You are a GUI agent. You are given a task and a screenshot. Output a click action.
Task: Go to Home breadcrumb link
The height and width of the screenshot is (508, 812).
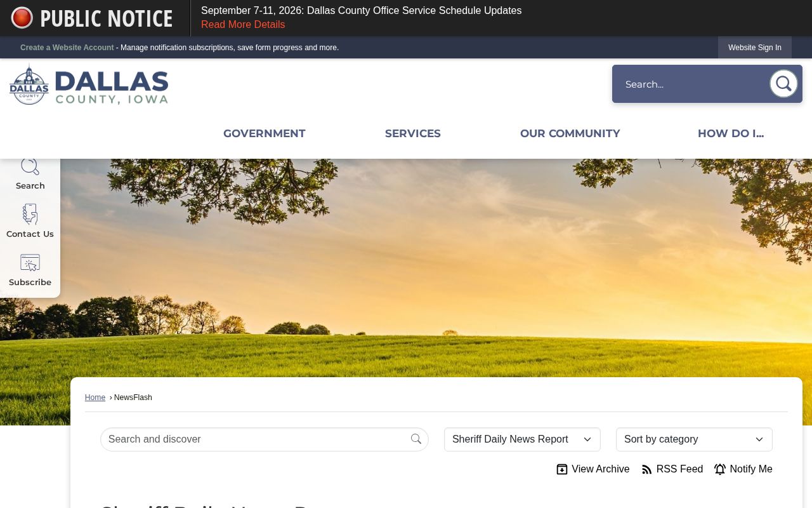point(95,398)
